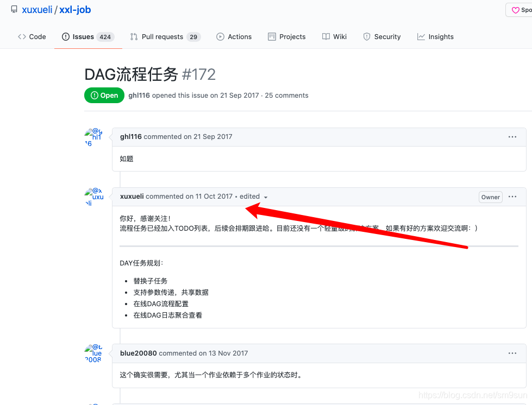
Task: Open the Actions tab
Action: (234, 36)
